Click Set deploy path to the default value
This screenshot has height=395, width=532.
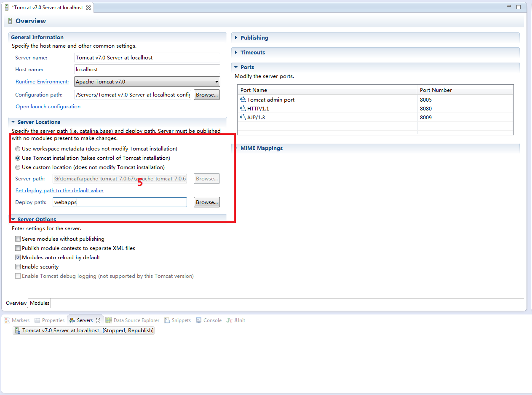click(59, 191)
